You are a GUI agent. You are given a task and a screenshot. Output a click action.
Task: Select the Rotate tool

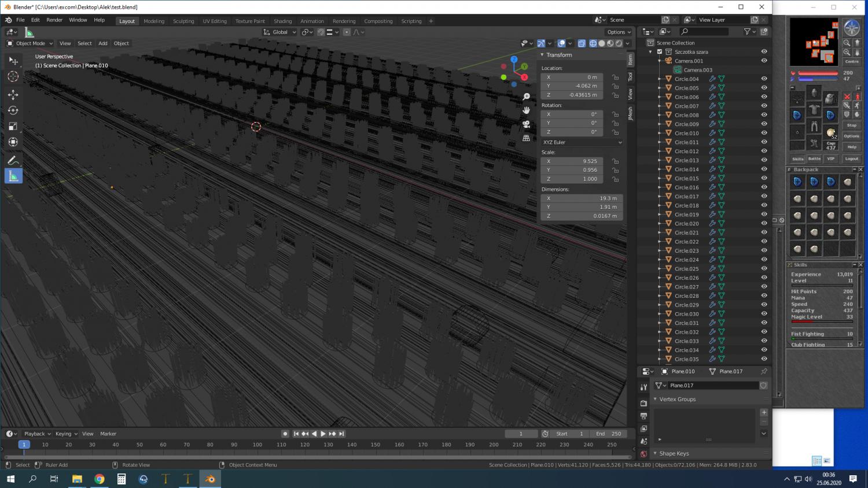click(x=13, y=110)
